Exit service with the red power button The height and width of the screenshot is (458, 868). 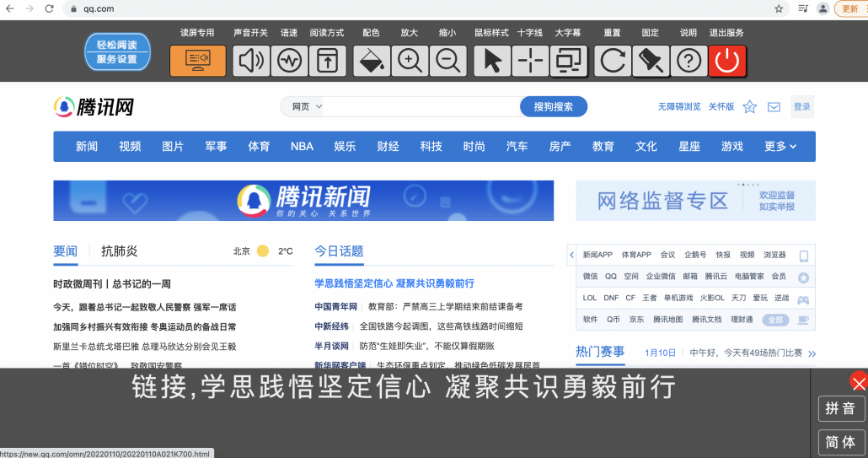(x=727, y=61)
